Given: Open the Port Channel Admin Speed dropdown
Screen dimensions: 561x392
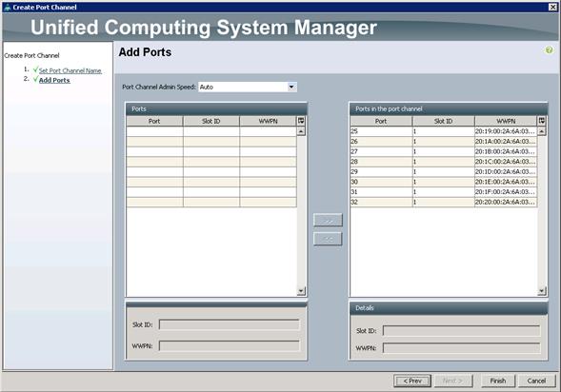Looking at the screenshot, I should [292, 87].
